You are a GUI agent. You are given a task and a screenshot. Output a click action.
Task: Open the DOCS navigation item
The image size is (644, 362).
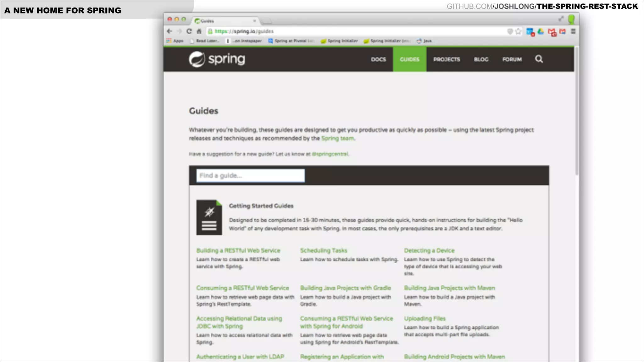[x=378, y=59]
